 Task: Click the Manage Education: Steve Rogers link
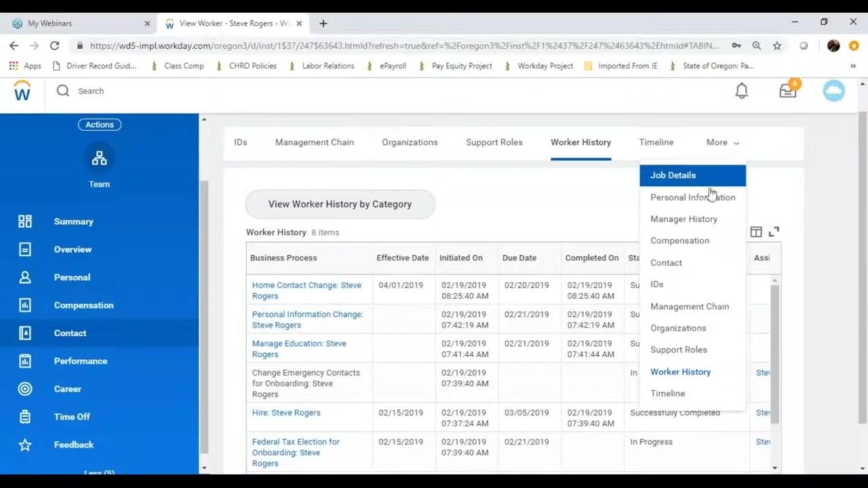click(x=299, y=349)
